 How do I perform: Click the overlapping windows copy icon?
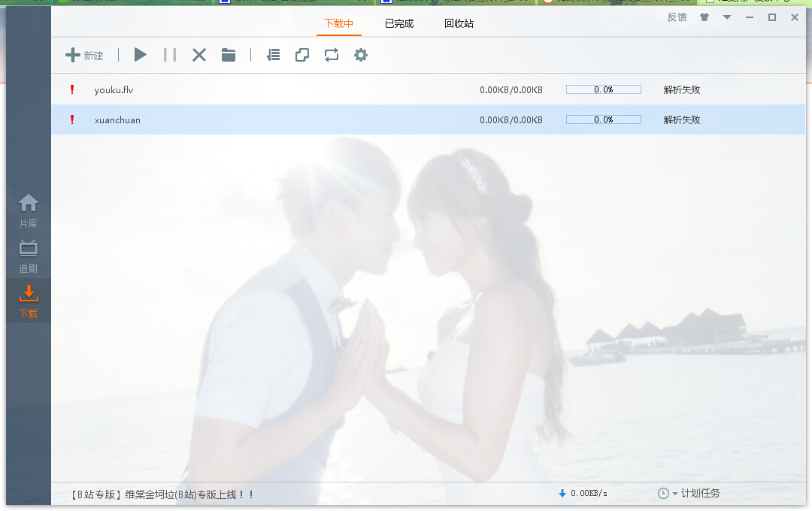[302, 55]
